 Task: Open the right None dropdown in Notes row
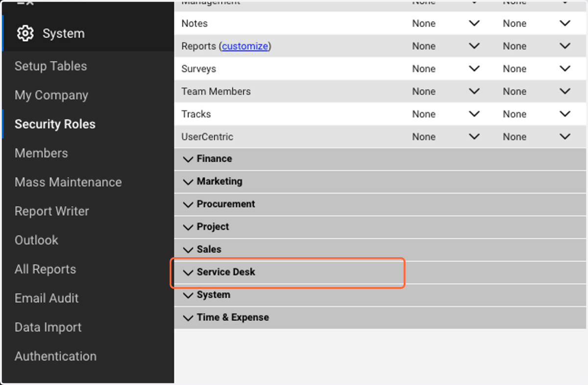click(537, 24)
